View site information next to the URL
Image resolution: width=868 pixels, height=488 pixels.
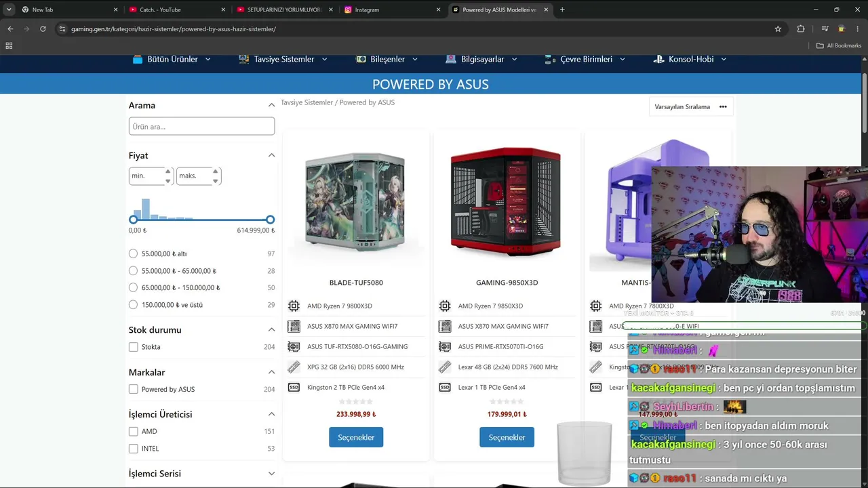point(62,29)
